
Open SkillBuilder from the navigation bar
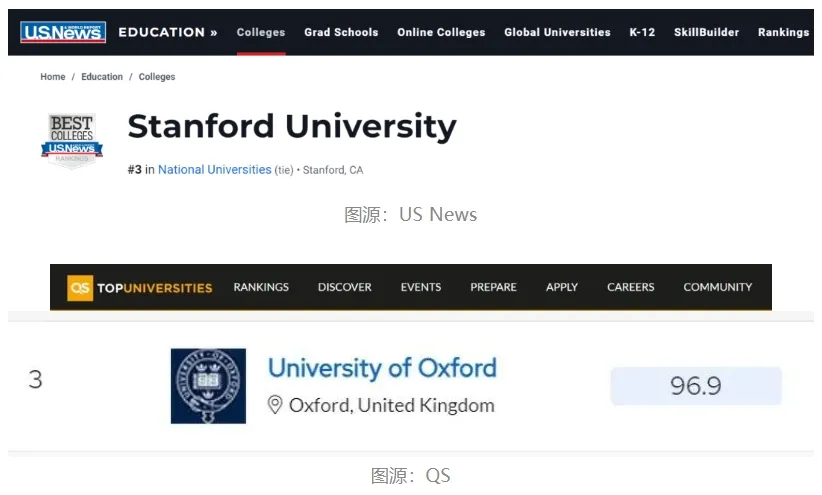(706, 32)
